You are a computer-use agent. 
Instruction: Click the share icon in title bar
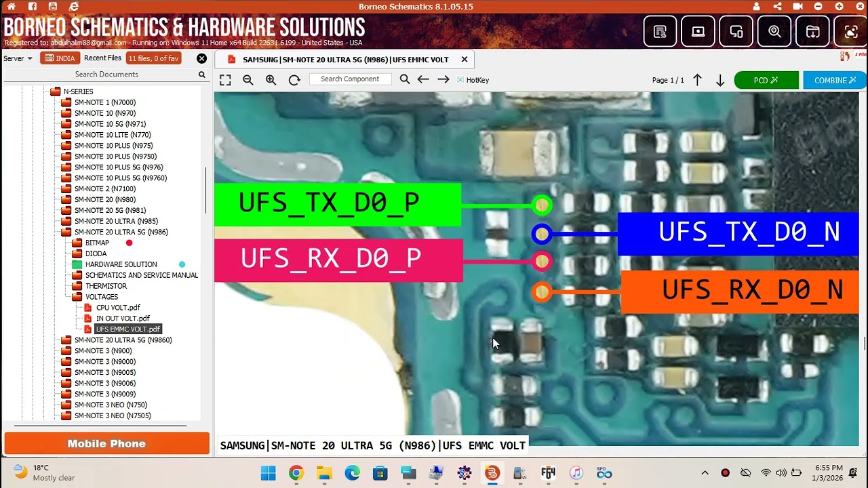[x=777, y=6]
